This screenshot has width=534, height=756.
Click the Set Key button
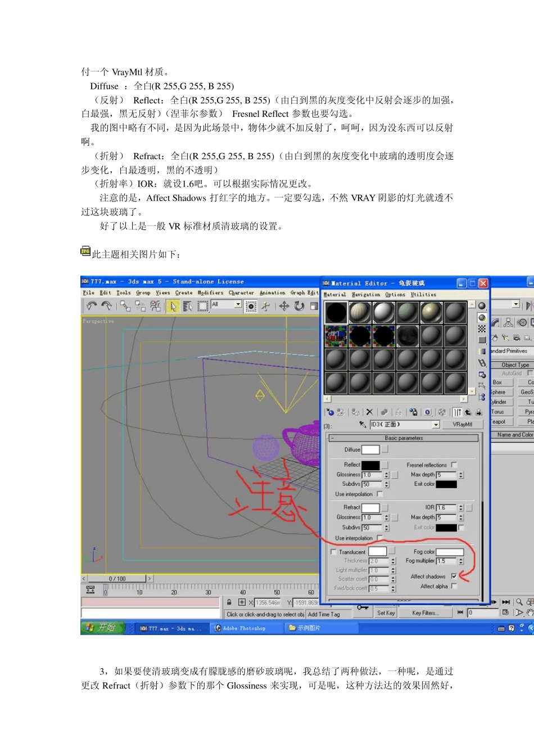[386, 613]
